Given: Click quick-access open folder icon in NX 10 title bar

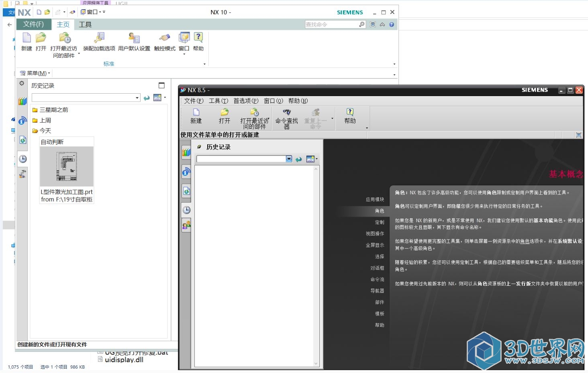Looking at the screenshot, I should (47, 12).
